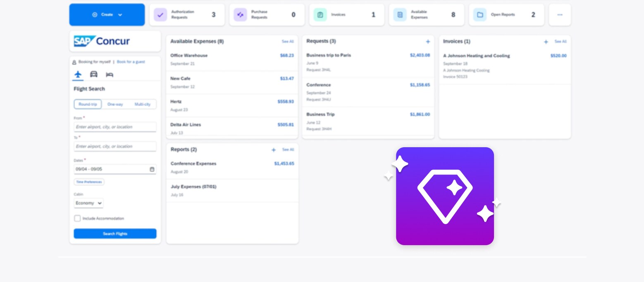Choose the Round-trip option
This screenshot has width=644, height=282.
coord(88,104)
